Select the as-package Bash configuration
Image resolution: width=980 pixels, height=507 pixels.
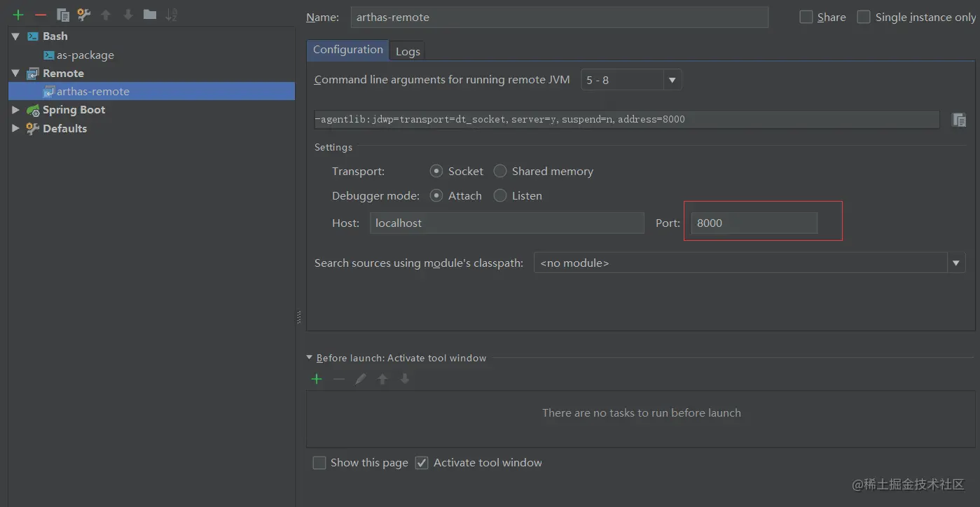click(85, 55)
